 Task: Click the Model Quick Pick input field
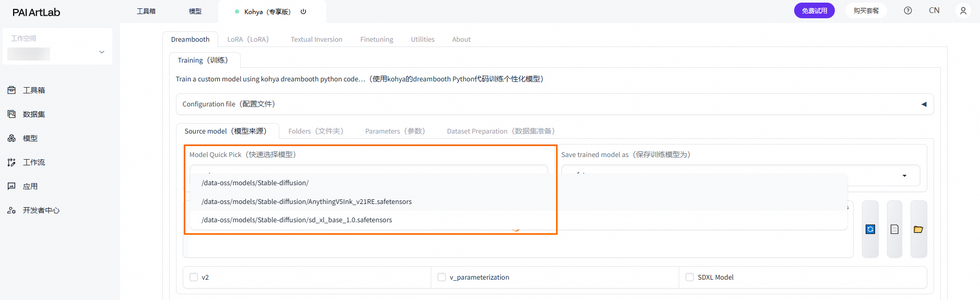coord(369,170)
